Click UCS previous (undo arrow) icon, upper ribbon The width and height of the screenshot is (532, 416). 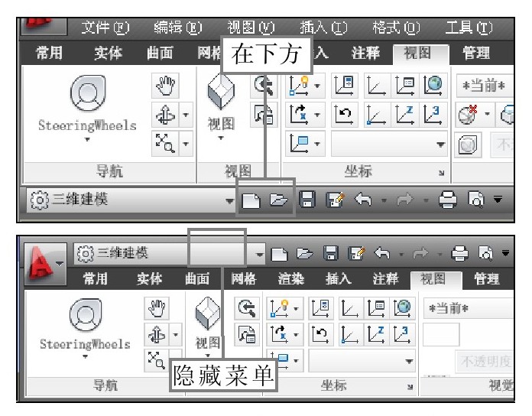tap(345, 115)
